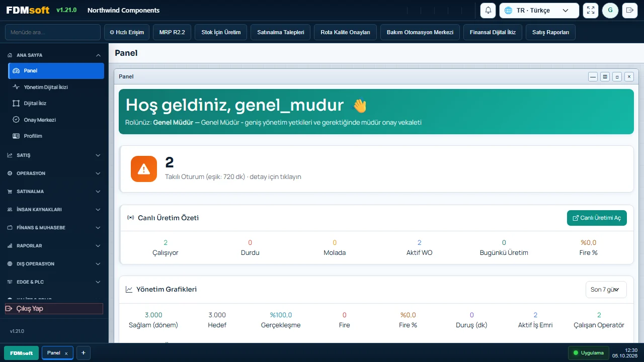644x362 pixels.
Task: Open Satış Raporları shortcut
Action: (550, 32)
